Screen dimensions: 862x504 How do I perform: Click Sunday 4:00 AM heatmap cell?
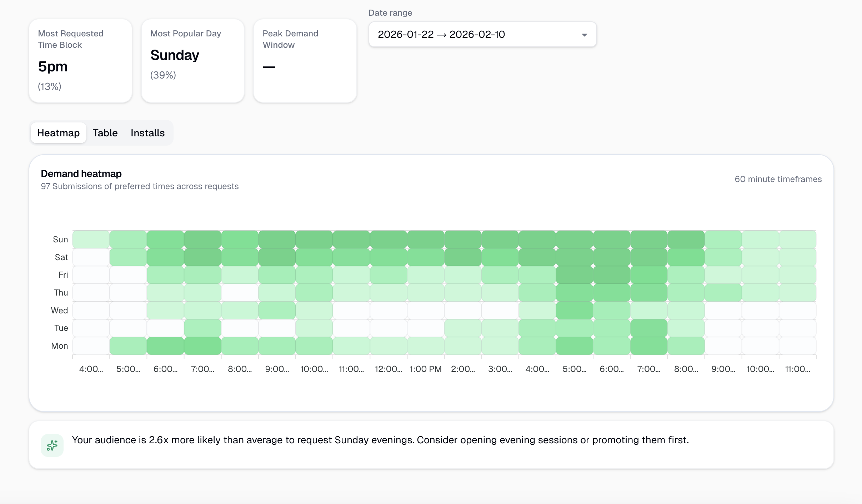91,239
